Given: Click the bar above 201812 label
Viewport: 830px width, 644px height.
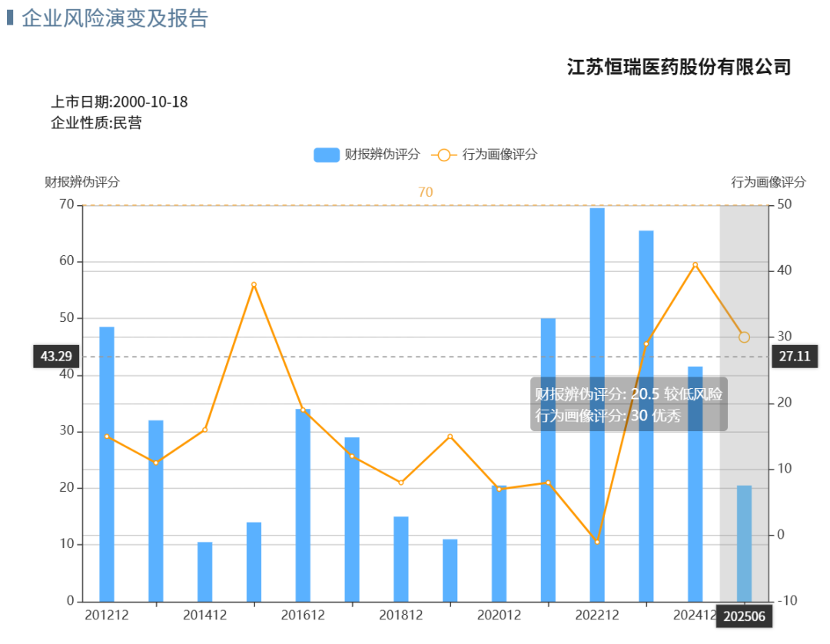Looking at the screenshot, I should [401, 559].
